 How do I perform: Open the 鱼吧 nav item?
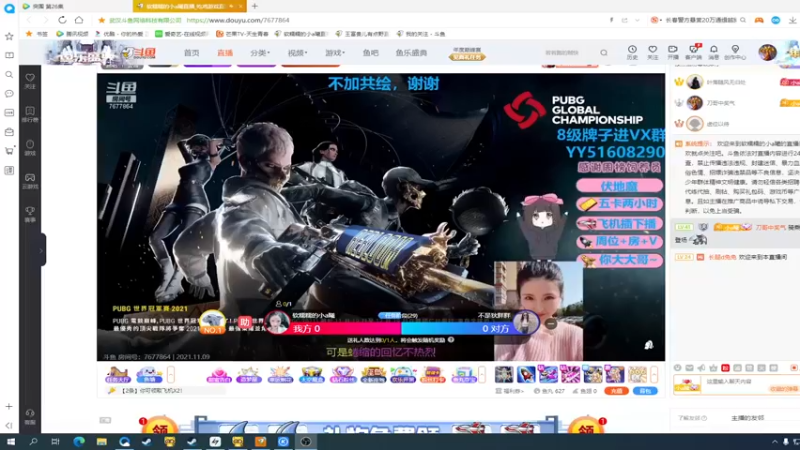tap(370, 53)
